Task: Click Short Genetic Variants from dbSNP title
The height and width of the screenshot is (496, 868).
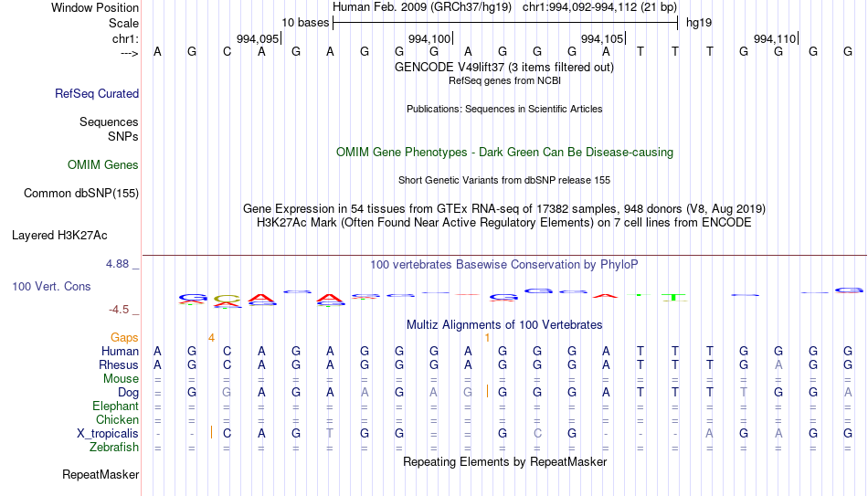Action: 503,181
